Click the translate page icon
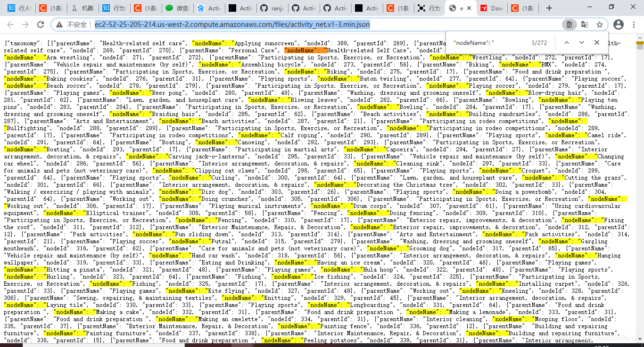This screenshot has width=644, height=347. [x=585, y=25]
